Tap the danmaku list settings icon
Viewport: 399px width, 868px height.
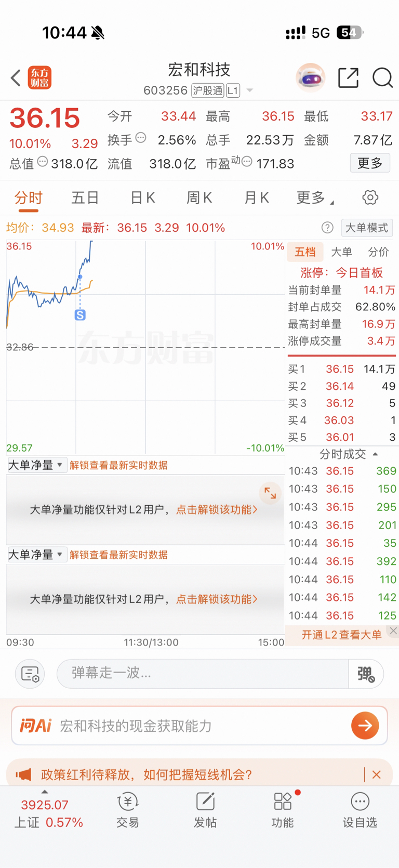point(30,674)
